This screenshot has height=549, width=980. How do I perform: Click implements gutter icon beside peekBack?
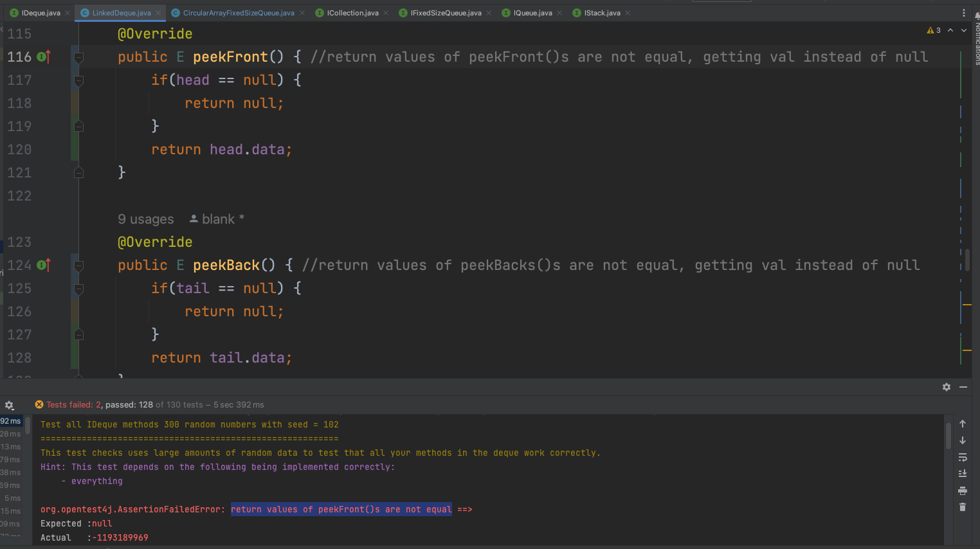coord(43,265)
